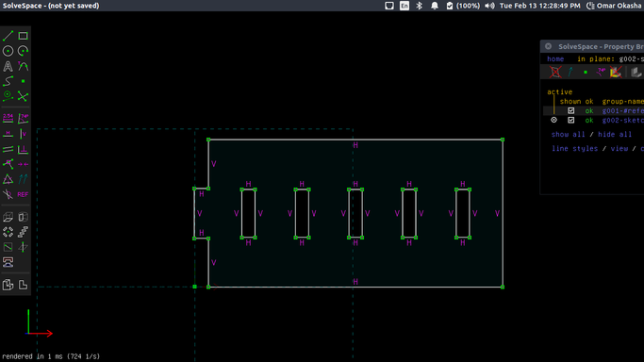Apply the perpendicular constraint tool

[23, 149]
